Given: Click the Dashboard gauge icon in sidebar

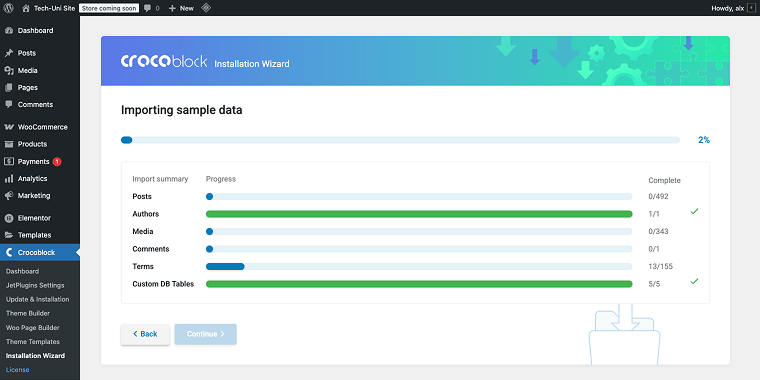Looking at the screenshot, I should pyautogui.click(x=9, y=31).
